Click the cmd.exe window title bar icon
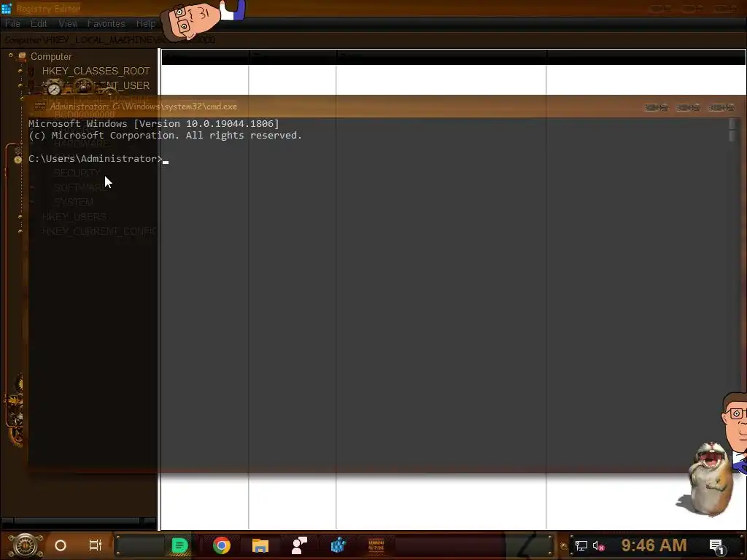Image resolution: width=747 pixels, height=560 pixels. point(40,106)
